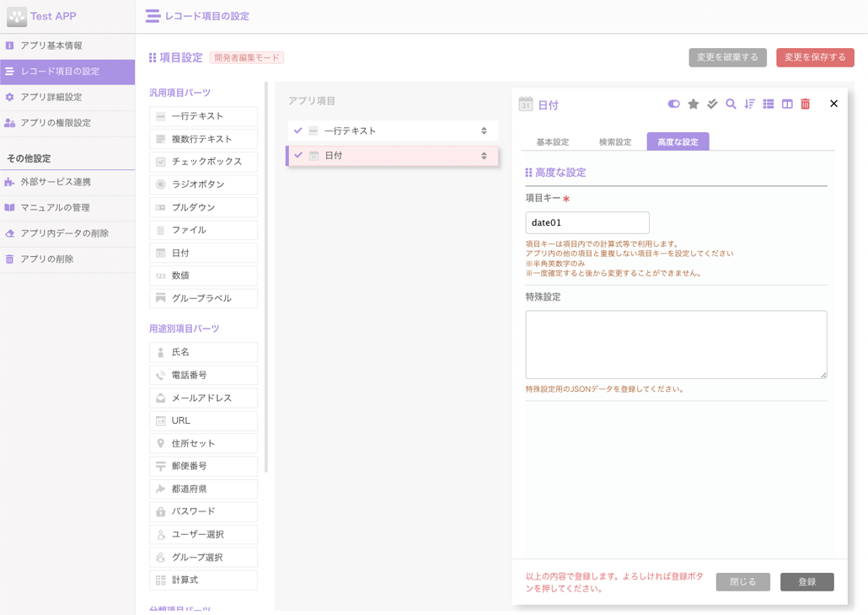The height and width of the screenshot is (615, 868).
Task: Click the double checkmark icon in 日付 toolbar
Action: tap(712, 104)
